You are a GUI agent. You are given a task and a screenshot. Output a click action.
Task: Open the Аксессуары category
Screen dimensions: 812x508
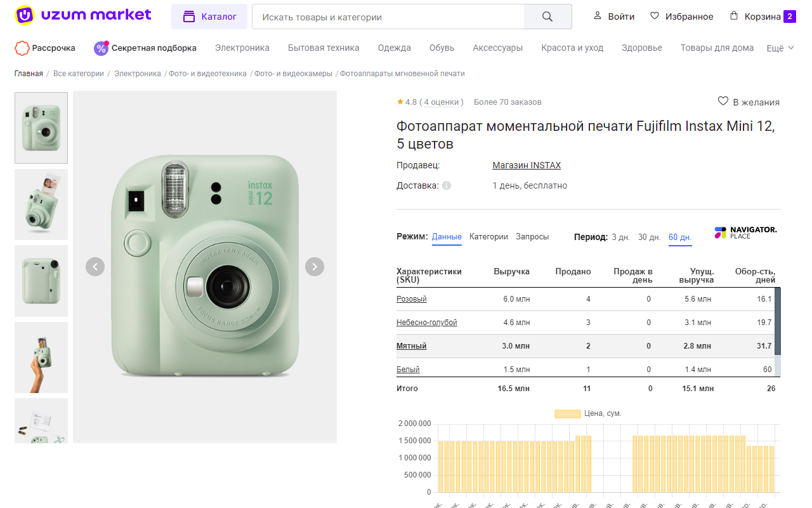pyautogui.click(x=498, y=48)
